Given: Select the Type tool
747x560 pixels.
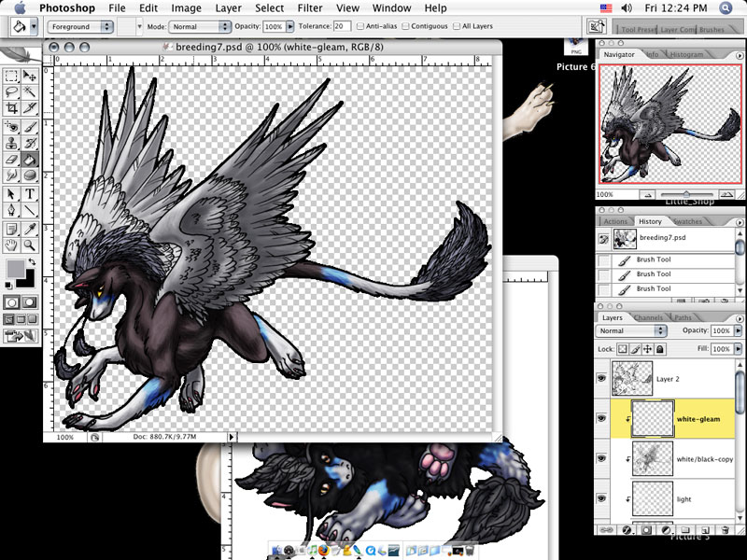Looking at the screenshot, I should pos(30,194).
